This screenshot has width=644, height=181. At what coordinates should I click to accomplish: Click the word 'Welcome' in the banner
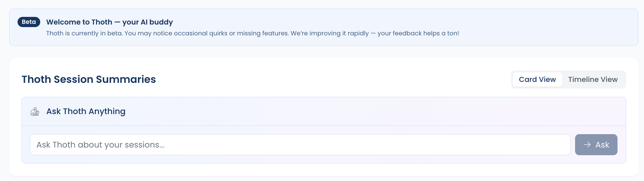tap(63, 22)
